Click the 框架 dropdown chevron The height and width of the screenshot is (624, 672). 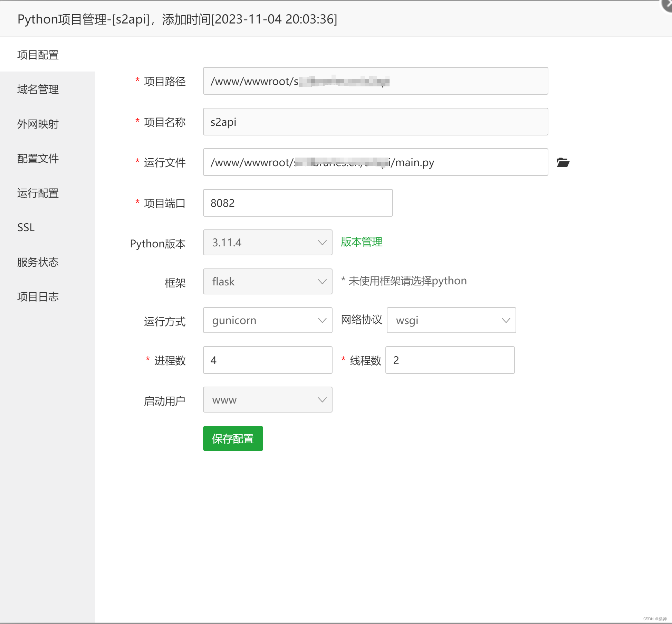tap(322, 281)
